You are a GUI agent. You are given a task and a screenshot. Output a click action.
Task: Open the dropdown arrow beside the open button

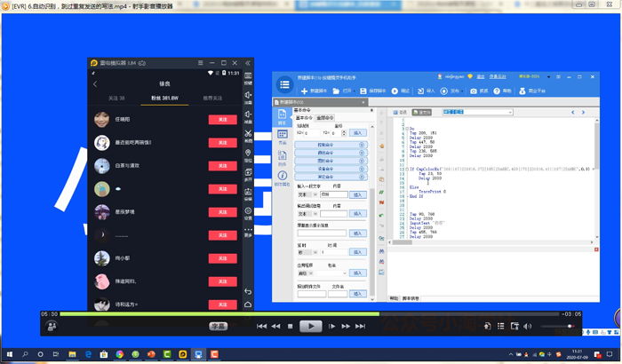click(354, 91)
